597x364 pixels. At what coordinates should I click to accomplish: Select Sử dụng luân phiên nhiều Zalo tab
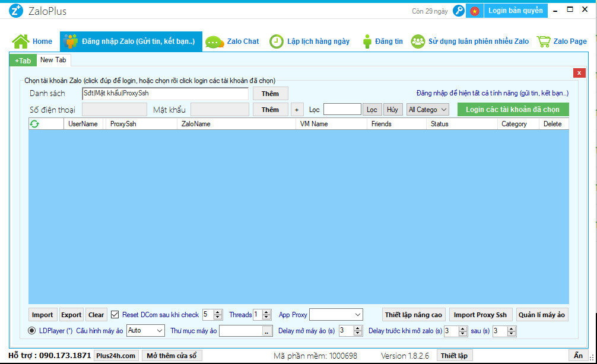(470, 41)
